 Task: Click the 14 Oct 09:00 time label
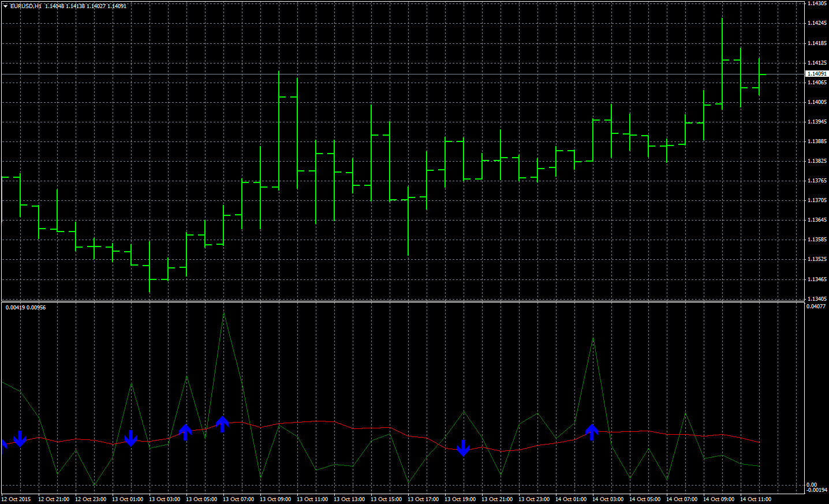[719, 499]
